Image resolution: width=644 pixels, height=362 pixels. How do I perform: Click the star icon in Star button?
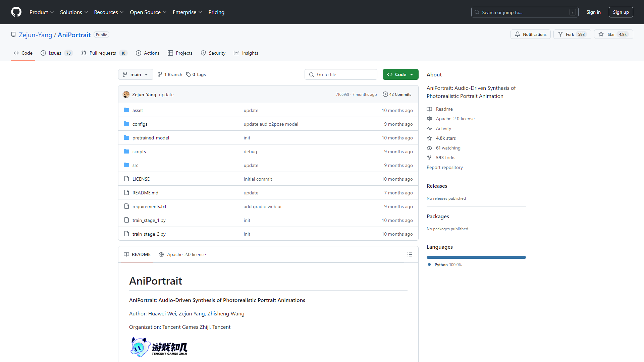601,35
